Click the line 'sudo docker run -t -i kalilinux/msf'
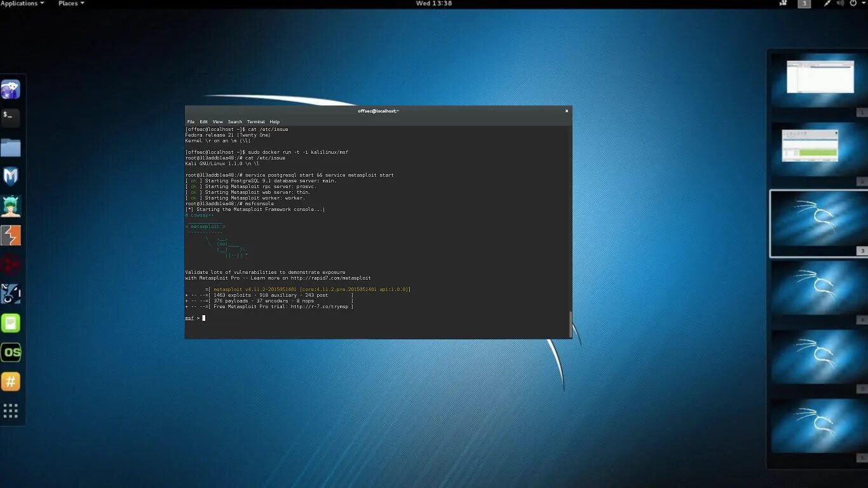Screen dimensions: 868x488 (x=267, y=152)
